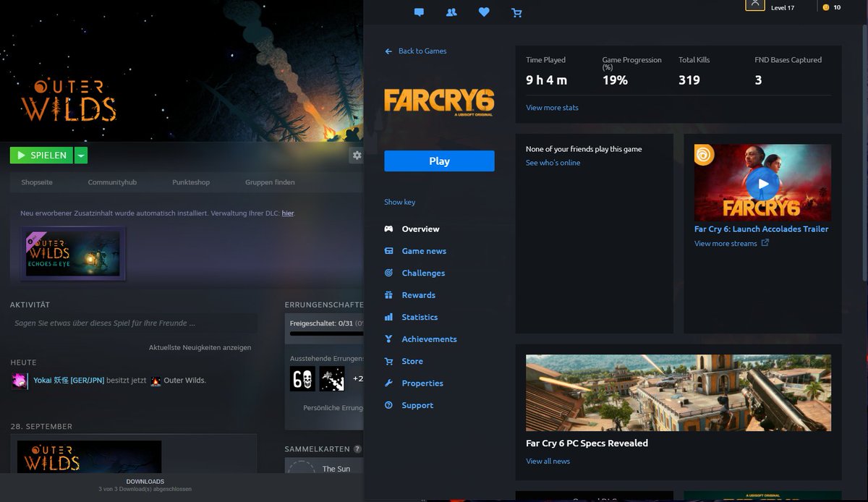The width and height of the screenshot is (868, 502).
Task: Click the wrench icon beside Properties
Action: click(388, 383)
